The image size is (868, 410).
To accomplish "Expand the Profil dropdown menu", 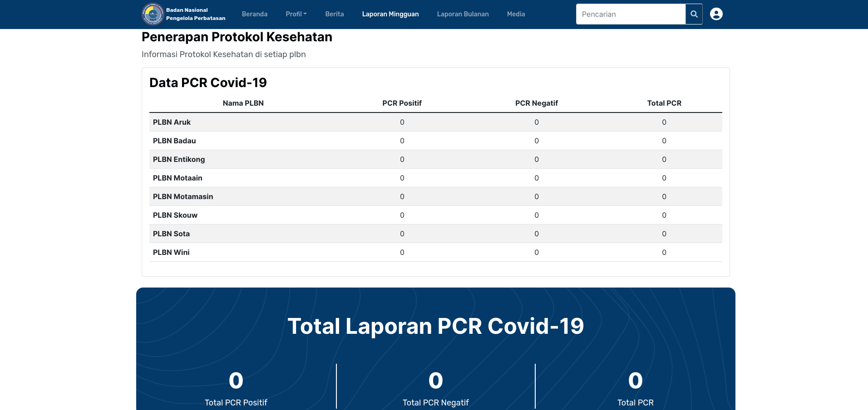I will pos(296,14).
